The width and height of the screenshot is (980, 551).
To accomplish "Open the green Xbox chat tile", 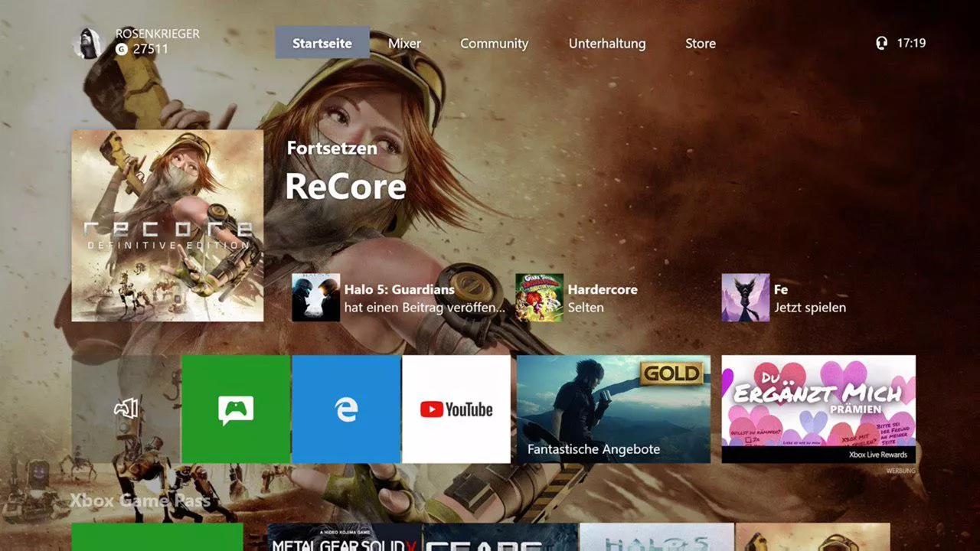I will point(236,409).
